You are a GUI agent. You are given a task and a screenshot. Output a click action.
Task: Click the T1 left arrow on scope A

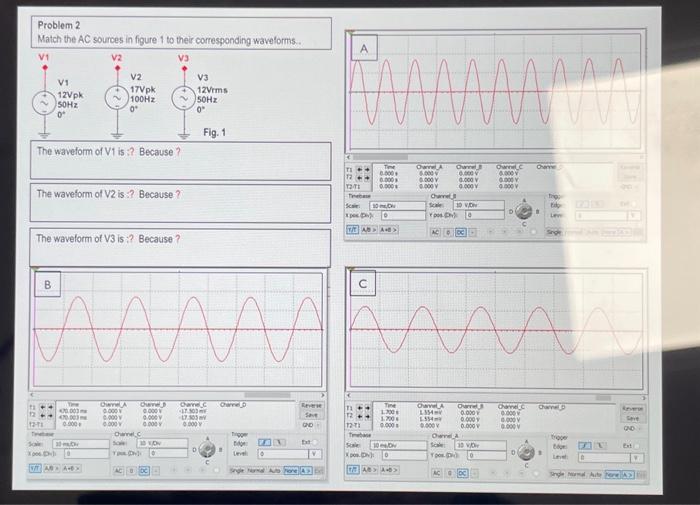coord(359,170)
